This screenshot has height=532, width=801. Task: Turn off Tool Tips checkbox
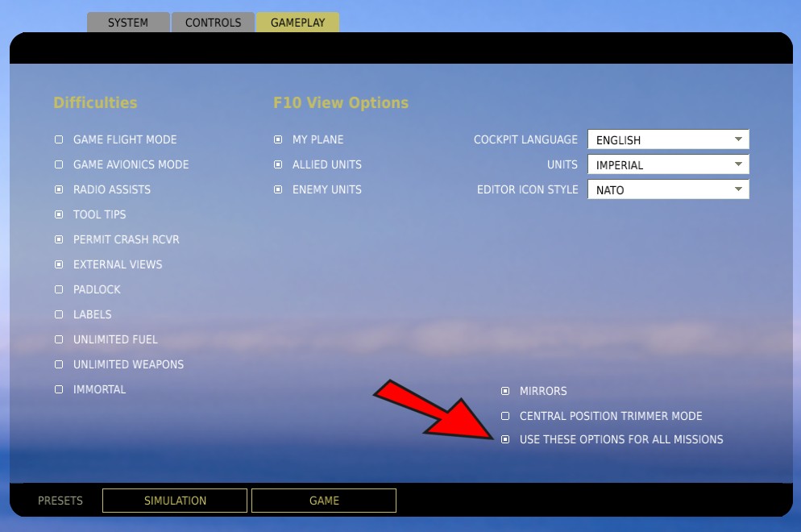[60, 214]
